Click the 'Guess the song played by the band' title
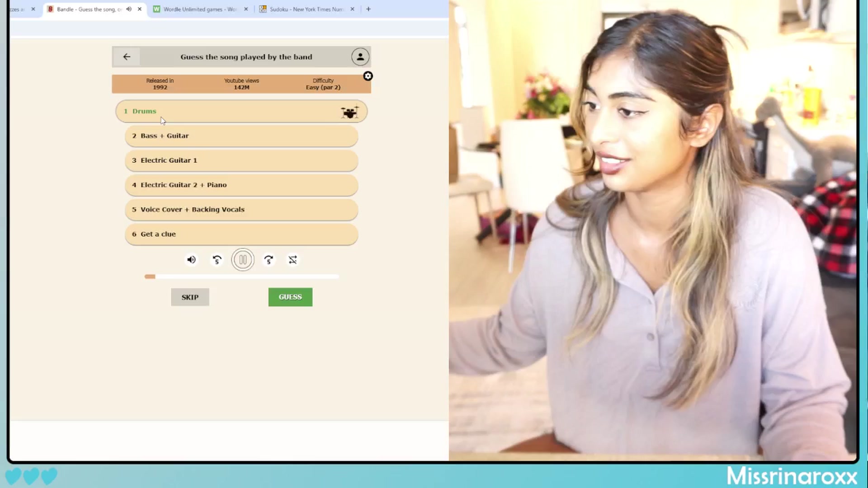Viewport: 868px width, 488px height. 246,57
